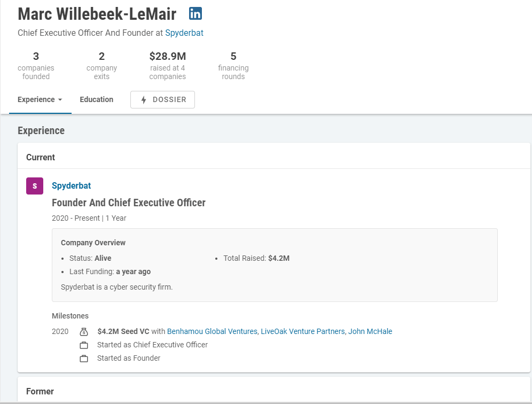Switch to the Education tab
Viewport: 532px width, 404px height.
(96, 99)
